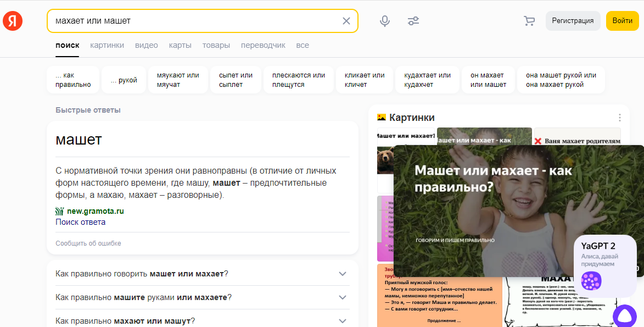Screen dimensions: 644x327
Task: Click the gramota.ru favicon
Action: tap(59, 212)
